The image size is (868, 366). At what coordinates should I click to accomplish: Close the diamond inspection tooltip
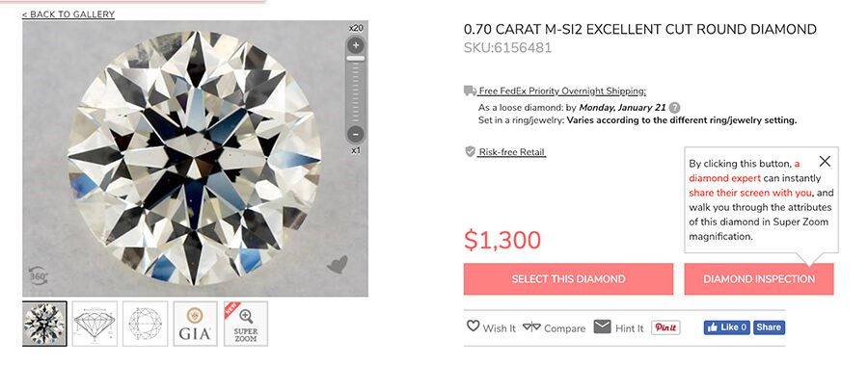tap(825, 161)
